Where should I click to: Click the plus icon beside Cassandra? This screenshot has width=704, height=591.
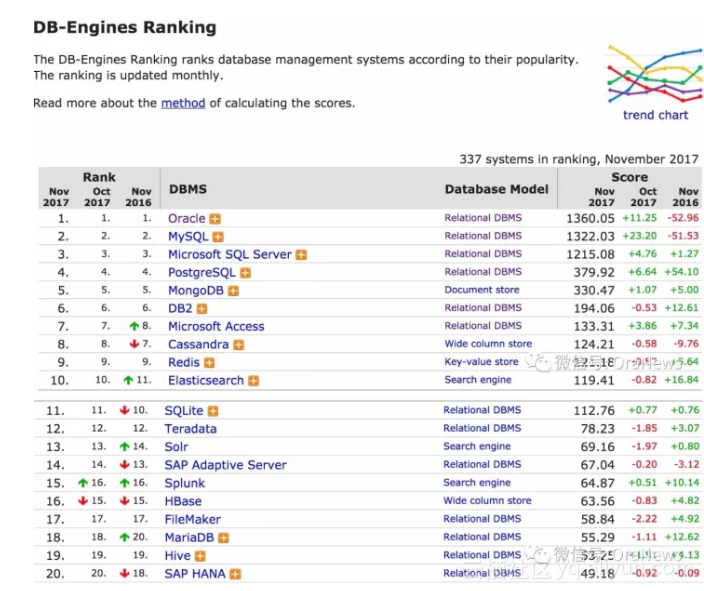pos(238,345)
